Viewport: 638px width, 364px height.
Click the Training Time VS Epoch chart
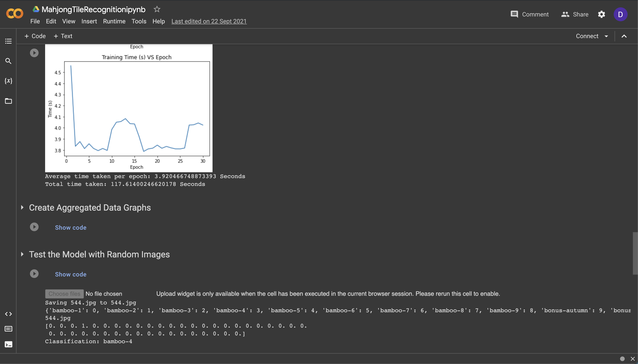[129, 108]
